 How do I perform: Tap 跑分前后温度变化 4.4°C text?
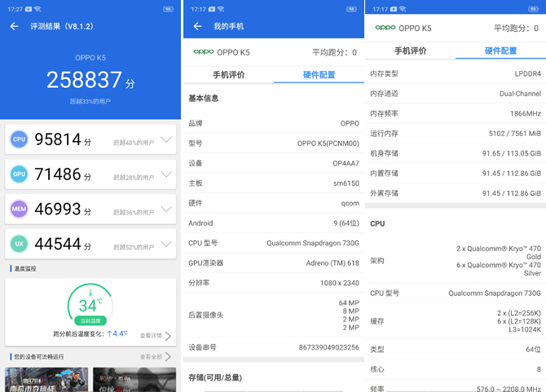click(x=90, y=333)
